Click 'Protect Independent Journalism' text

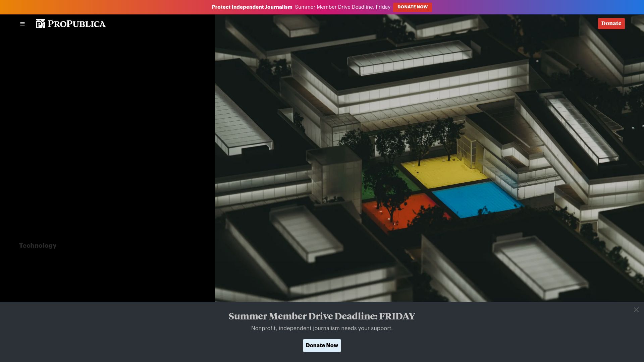pos(252,7)
